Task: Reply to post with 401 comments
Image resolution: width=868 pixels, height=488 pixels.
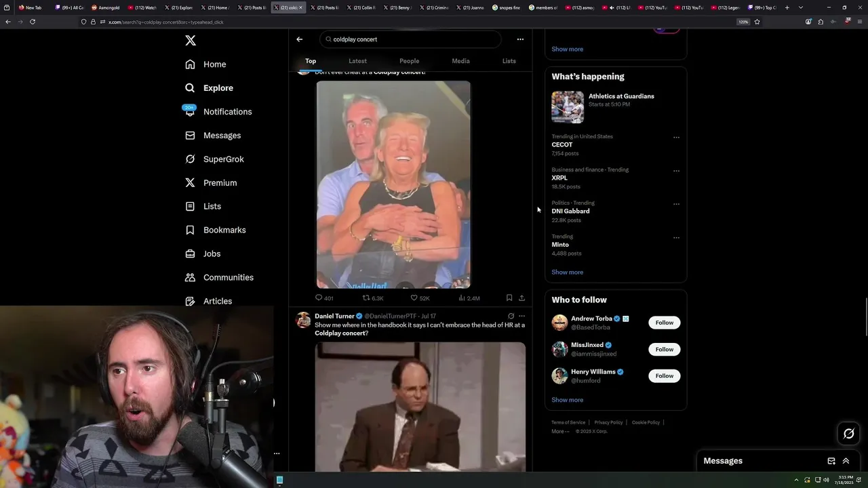Action: 324,298
